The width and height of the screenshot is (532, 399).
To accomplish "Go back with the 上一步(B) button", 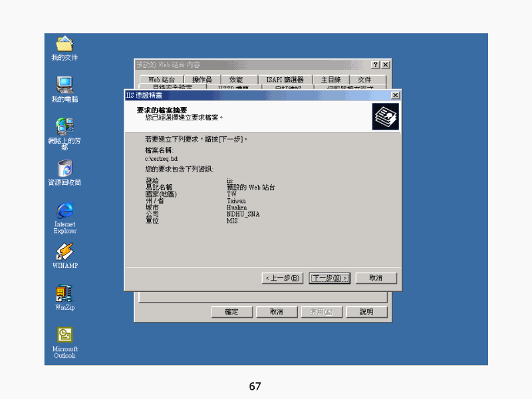I will (282, 278).
